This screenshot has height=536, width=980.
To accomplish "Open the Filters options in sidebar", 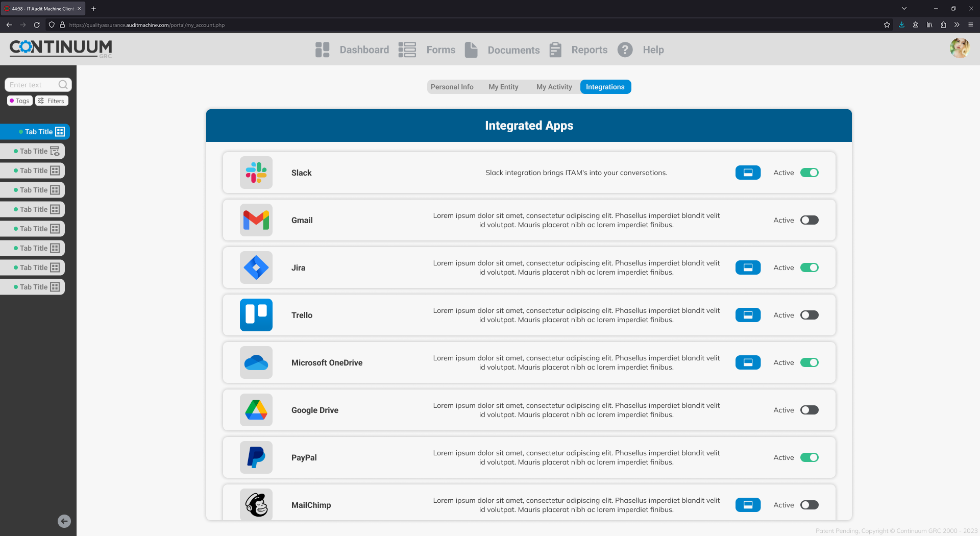I will (x=52, y=101).
